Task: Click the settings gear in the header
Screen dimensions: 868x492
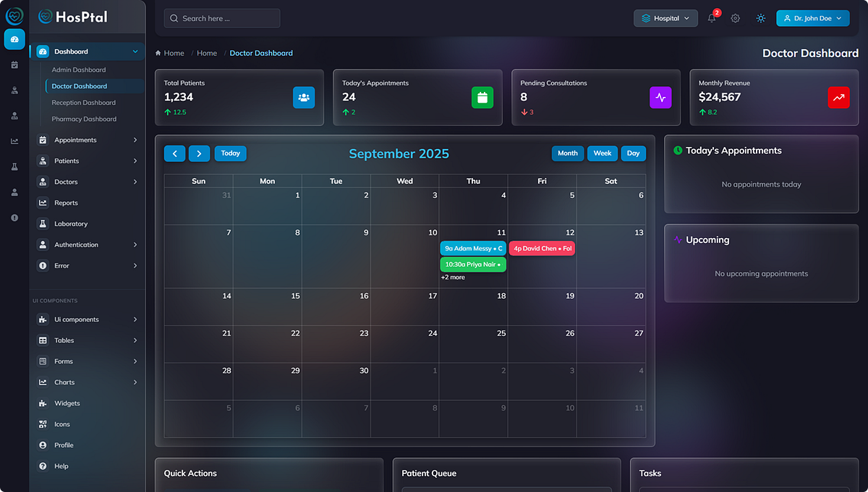Action: (x=736, y=18)
